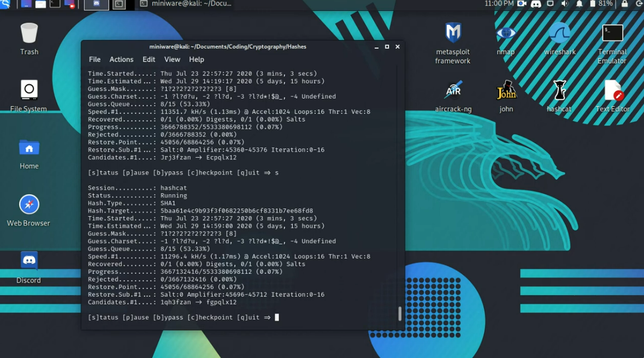Screen dimensions: 644x358
Task: Launch Web Browser from desktop
Action: click(x=29, y=205)
